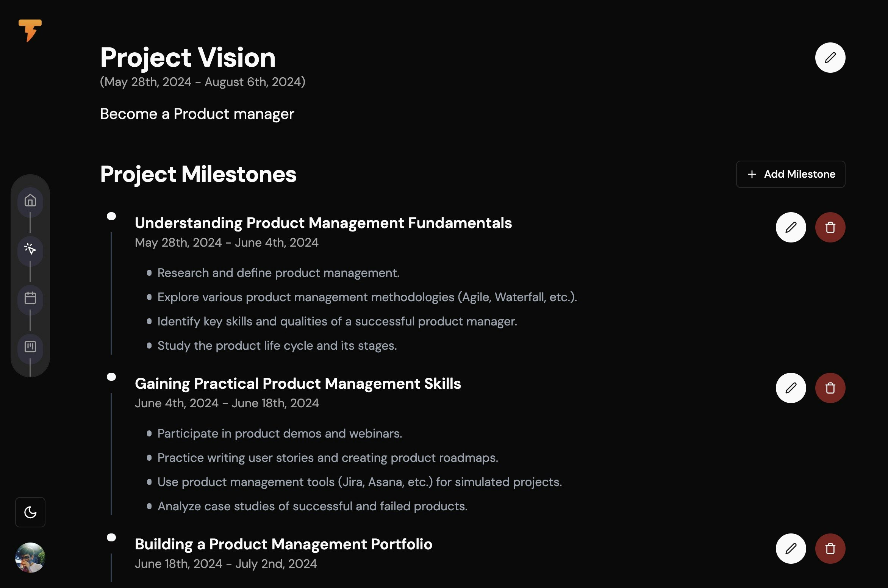Viewport: 888px width, 588px height.
Task: Delete the Gaining Practical Product Management Skills milestone
Action: click(830, 388)
